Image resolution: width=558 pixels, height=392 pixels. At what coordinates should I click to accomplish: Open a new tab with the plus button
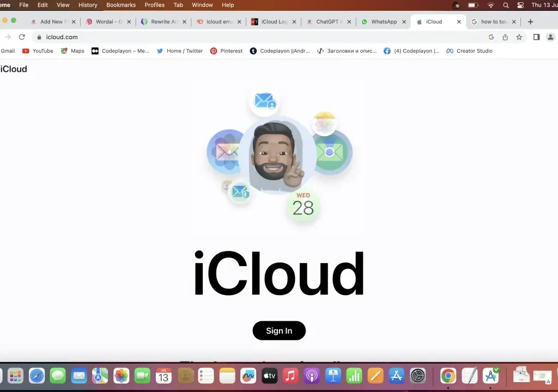click(530, 22)
